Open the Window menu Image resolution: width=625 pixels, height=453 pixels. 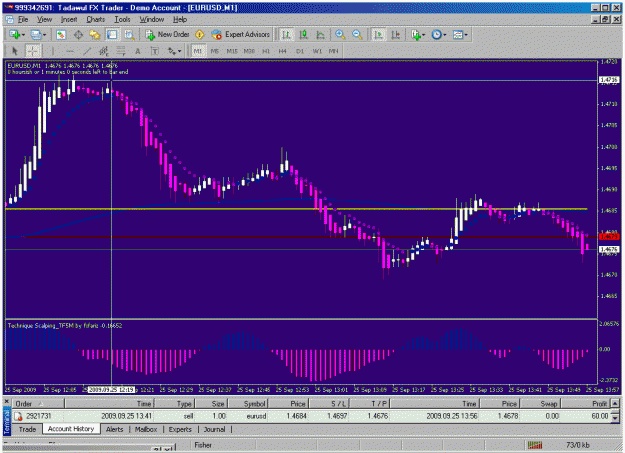coord(151,20)
